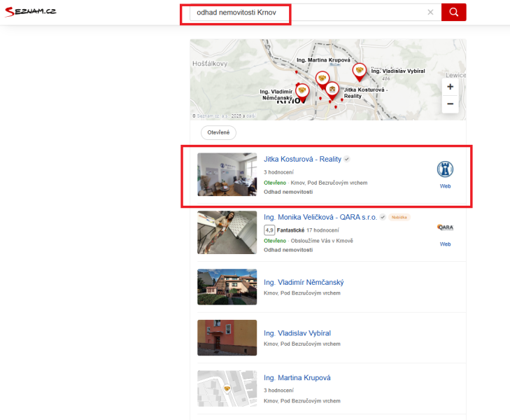This screenshot has width=510, height=420.
Task: Open the Martina Krupová map thumbnail
Action: click(x=227, y=388)
